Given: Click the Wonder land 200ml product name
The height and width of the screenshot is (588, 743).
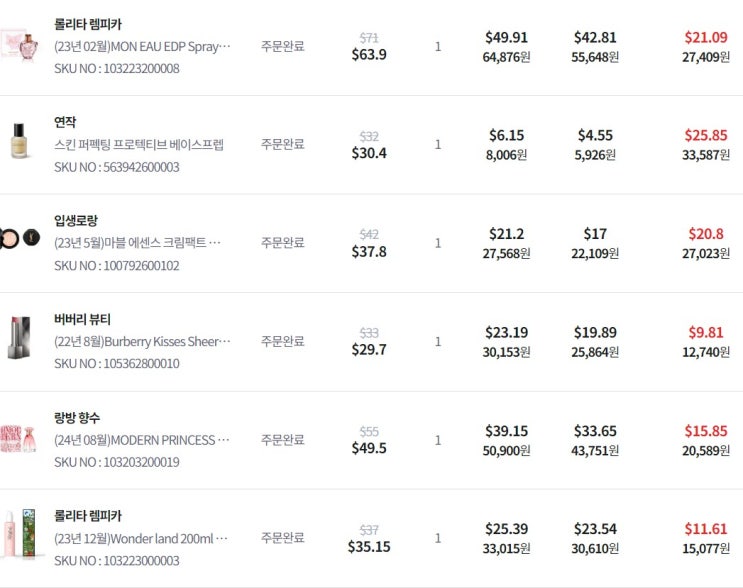Looking at the screenshot, I should click(x=142, y=538).
